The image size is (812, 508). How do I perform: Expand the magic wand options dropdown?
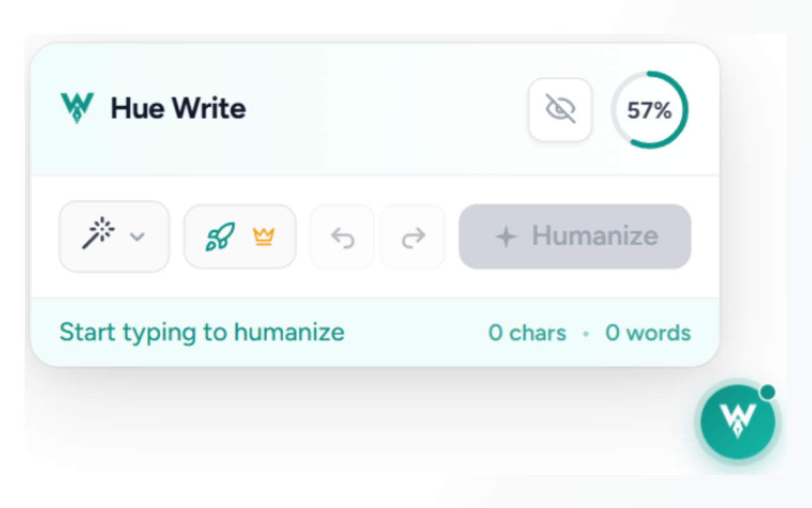point(137,237)
